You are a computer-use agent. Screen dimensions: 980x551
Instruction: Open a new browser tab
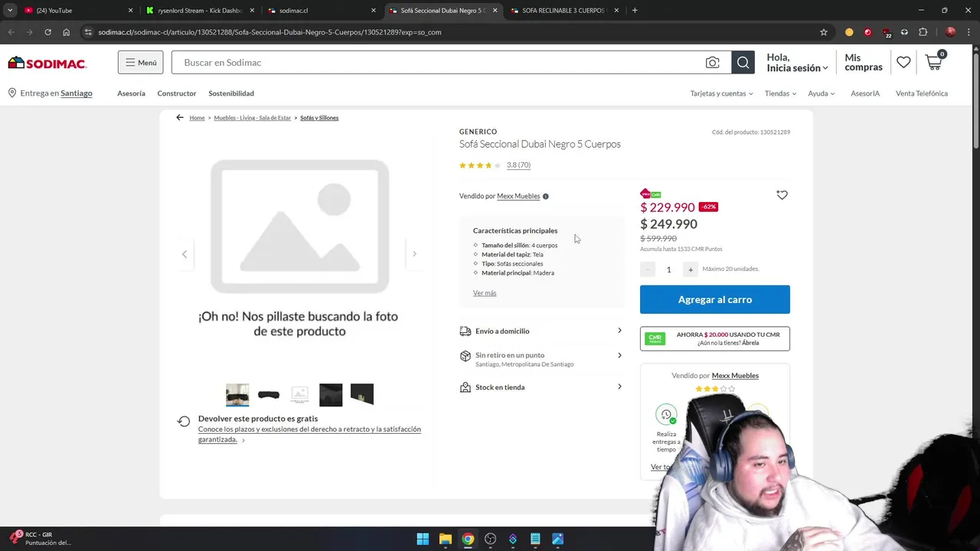tap(635, 11)
